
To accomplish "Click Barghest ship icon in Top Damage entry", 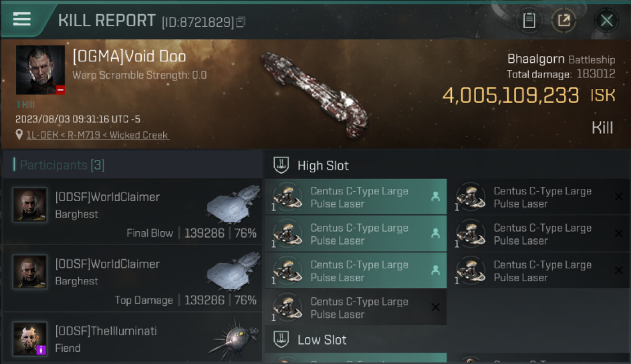I will [233, 272].
